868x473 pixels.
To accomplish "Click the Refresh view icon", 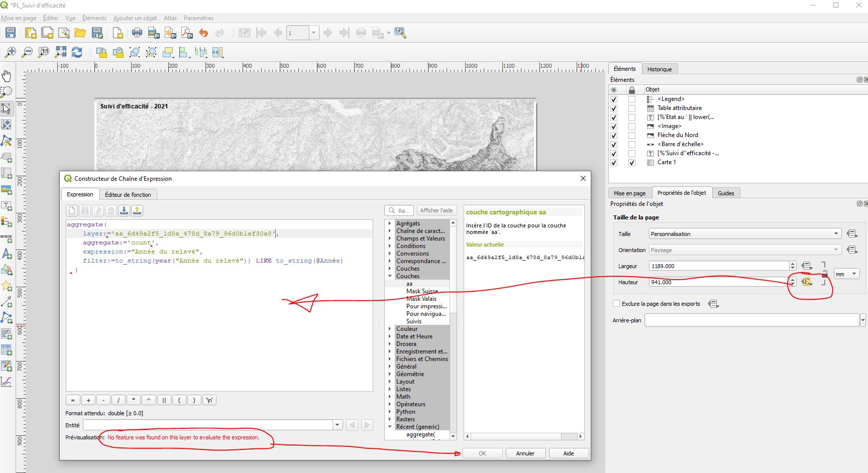I will [77, 52].
